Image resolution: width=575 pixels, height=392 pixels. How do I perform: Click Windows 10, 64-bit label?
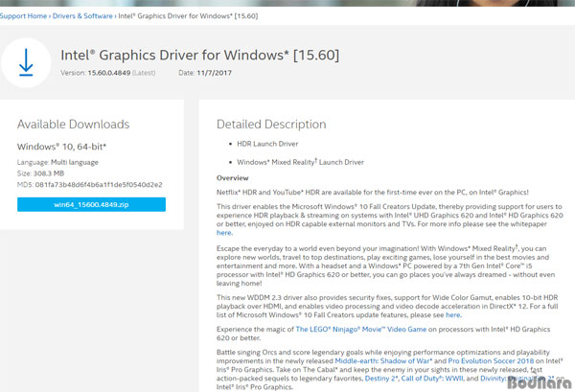click(61, 147)
